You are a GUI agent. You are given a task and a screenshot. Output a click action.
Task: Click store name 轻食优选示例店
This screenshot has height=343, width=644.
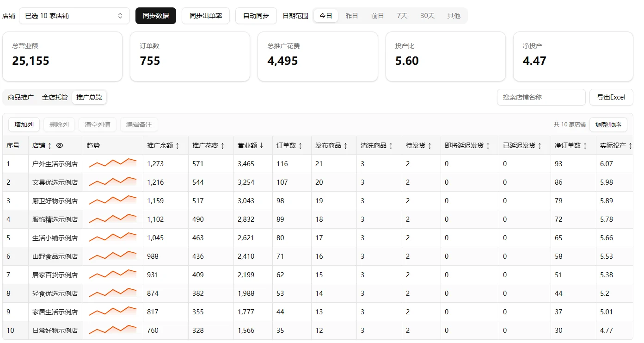[55, 293]
